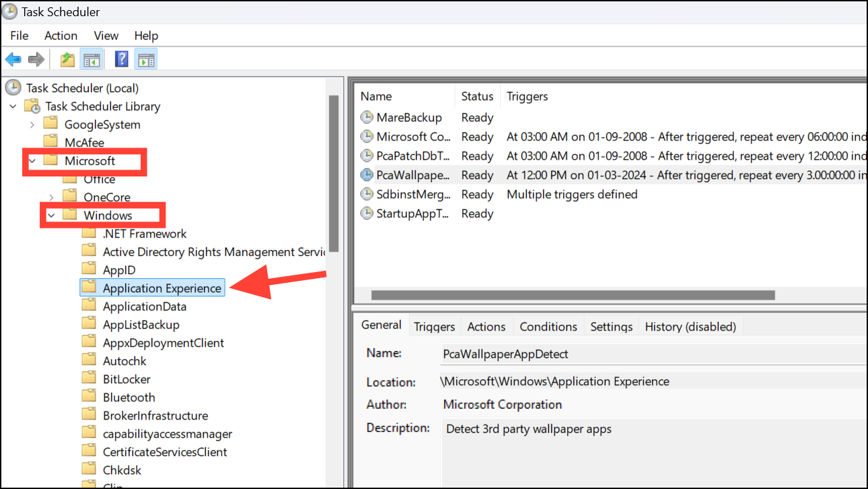The image size is (868, 489).
Task: Click the Microsoft Co task clock icon
Action: [367, 137]
